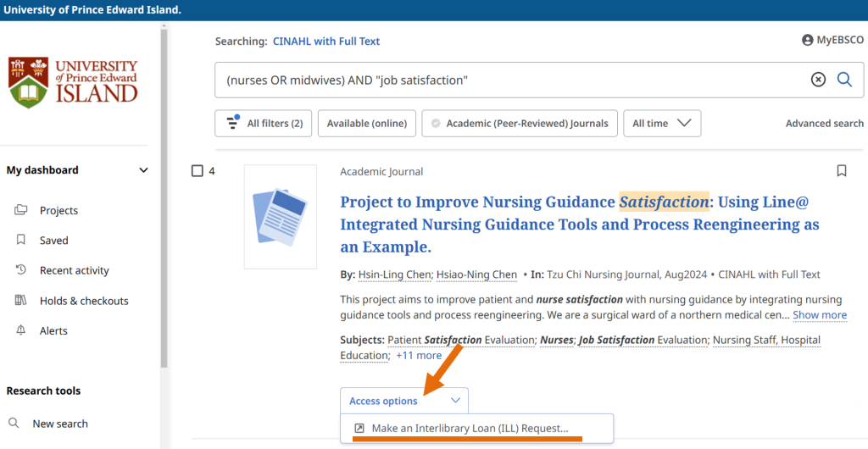Click the University of Prince Edward Island logo
The width and height of the screenshot is (868, 449).
(x=73, y=81)
